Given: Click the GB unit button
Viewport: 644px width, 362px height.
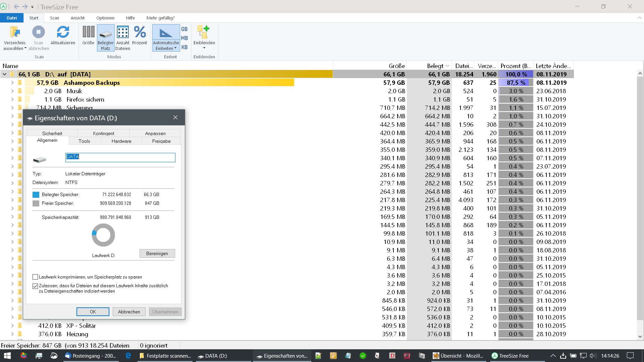Looking at the screenshot, I should 184,29.
